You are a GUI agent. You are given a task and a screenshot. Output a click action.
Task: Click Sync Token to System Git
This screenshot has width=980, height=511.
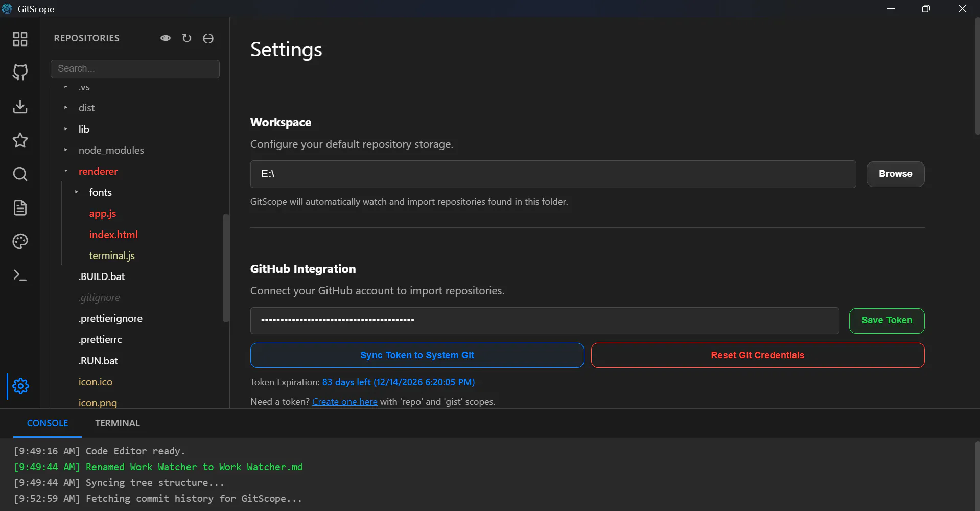pyautogui.click(x=417, y=355)
